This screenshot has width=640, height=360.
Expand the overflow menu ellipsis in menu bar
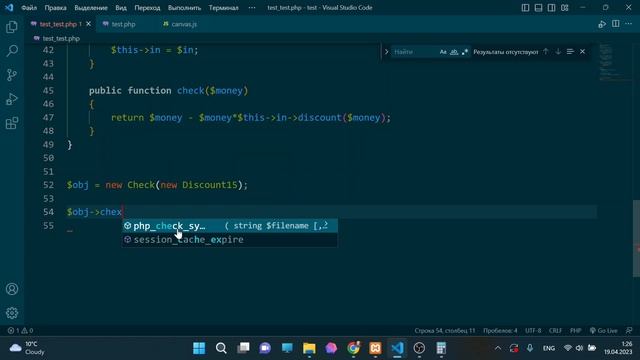pos(252,7)
